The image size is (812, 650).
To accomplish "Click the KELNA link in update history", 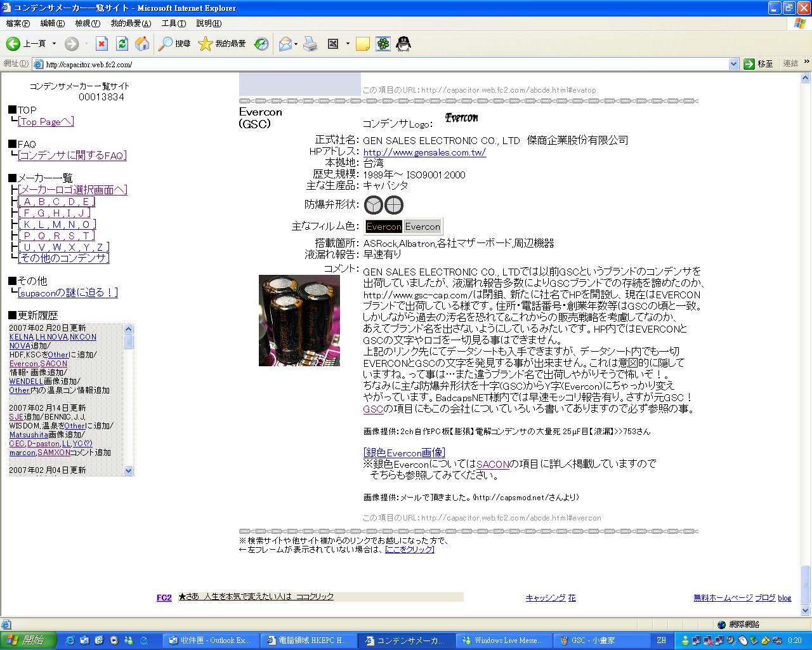I will tap(22, 337).
